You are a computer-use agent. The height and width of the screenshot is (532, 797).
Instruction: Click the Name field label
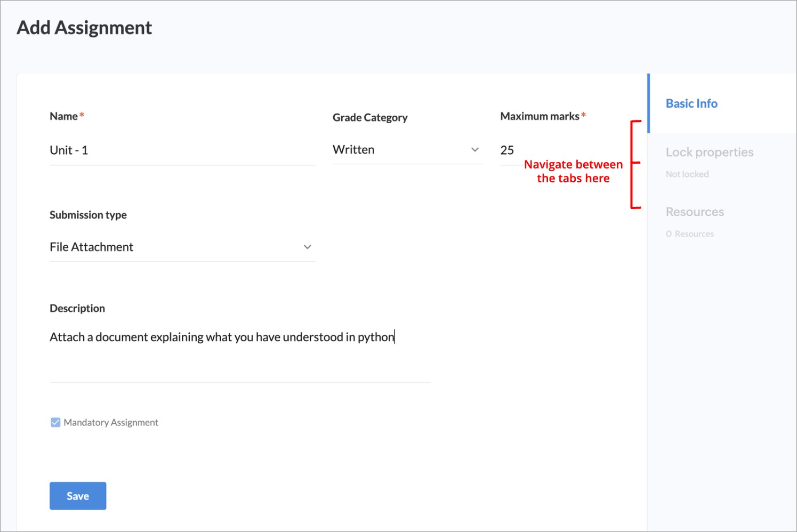tap(63, 116)
